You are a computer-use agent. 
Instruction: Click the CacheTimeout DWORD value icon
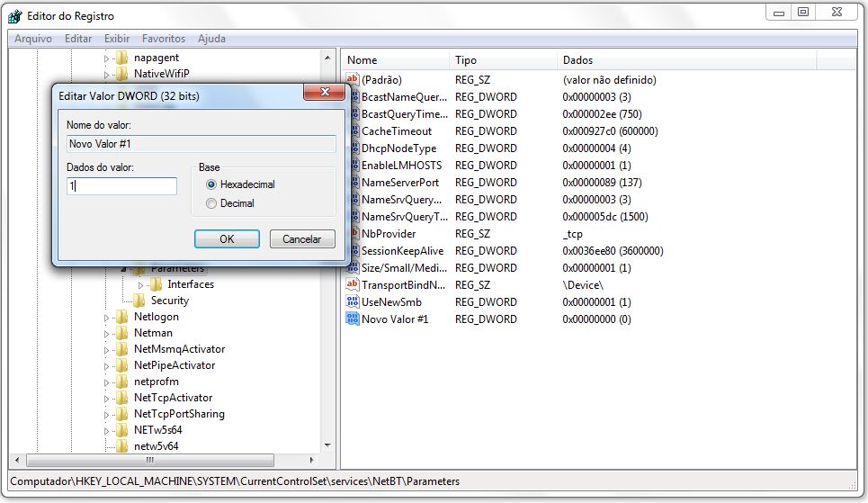(352, 131)
